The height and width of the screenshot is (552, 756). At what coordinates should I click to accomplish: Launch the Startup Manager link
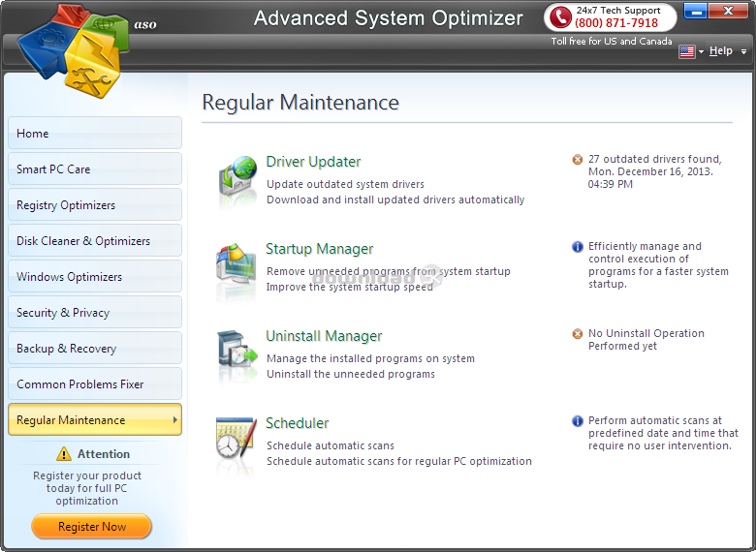coord(320,249)
